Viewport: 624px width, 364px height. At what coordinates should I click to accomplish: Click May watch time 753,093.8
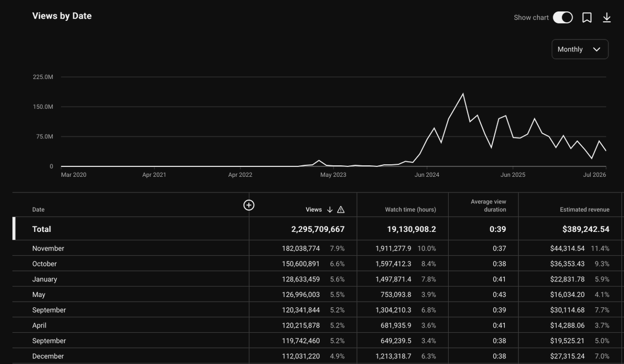[396, 295]
